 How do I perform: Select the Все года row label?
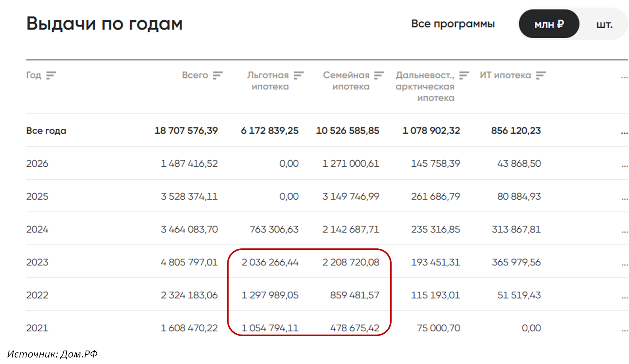tap(46, 131)
